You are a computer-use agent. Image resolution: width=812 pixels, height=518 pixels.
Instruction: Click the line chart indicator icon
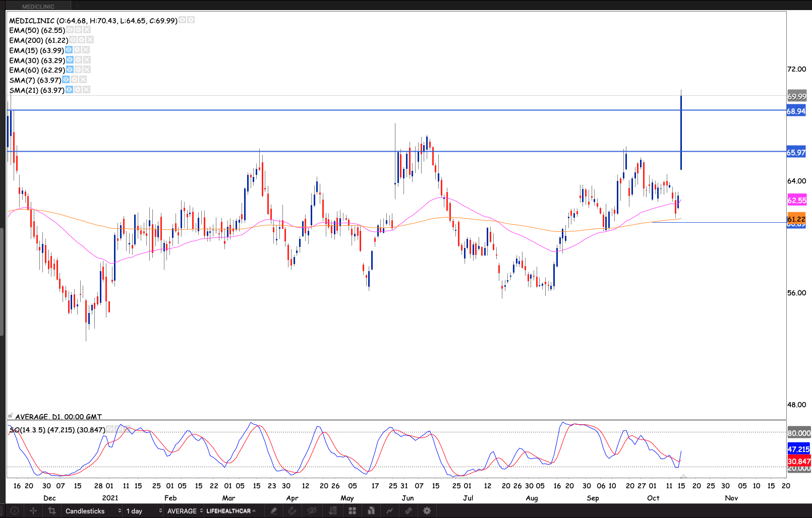point(389,511)
